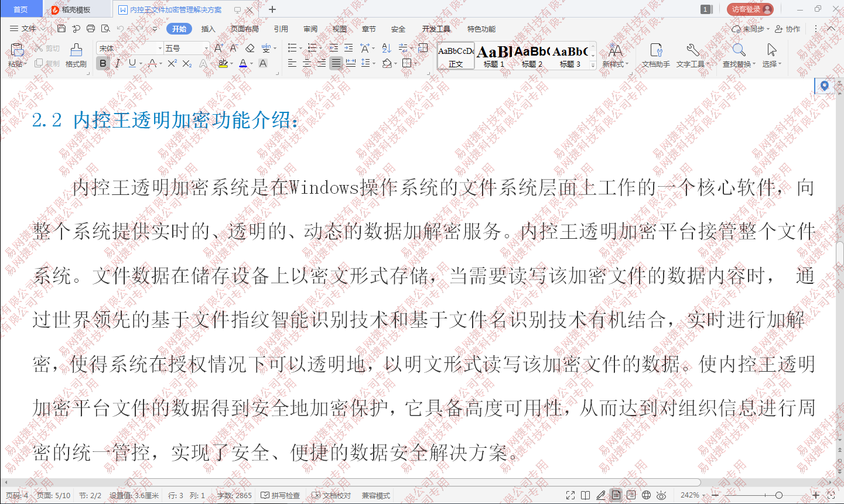Increase font size with A+ icon
The width and height of the screenshot is (844, 504).
pyautogui.click(x=218, y=48)
